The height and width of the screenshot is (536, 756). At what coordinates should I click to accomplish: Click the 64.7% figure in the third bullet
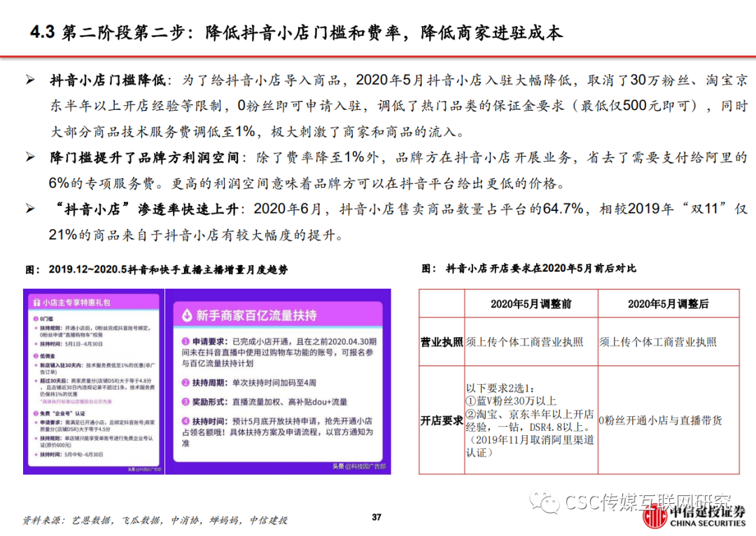(563, 209)
